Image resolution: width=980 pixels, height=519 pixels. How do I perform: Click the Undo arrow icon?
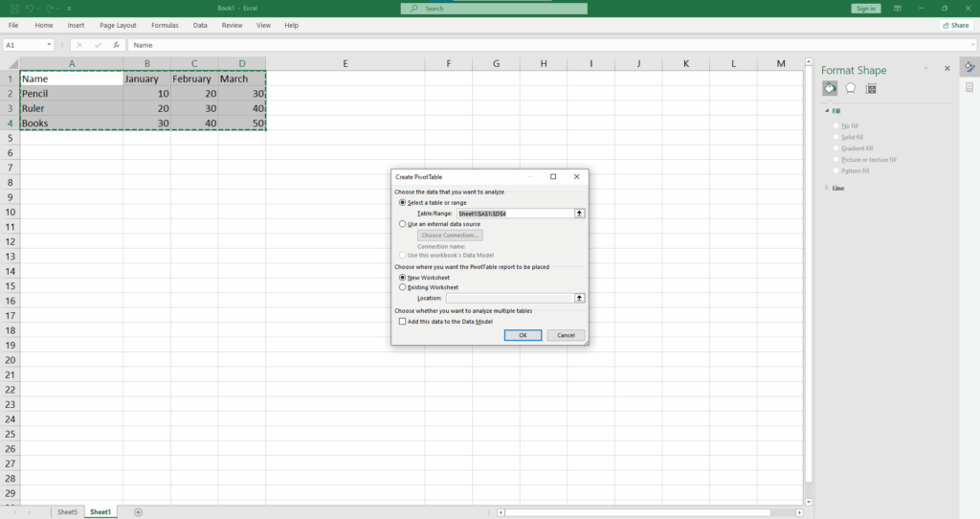(x=30, y=9)
